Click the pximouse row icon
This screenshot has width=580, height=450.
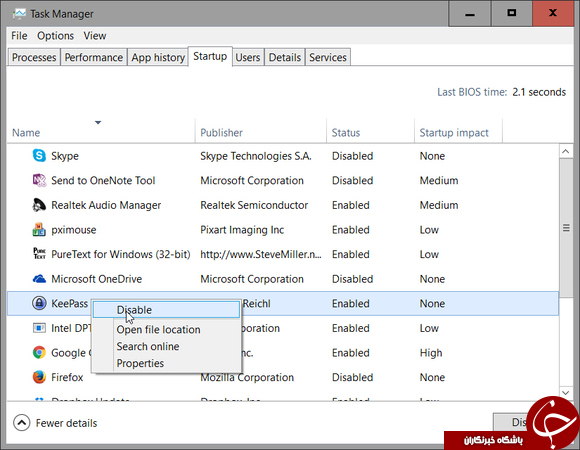pos(39,230)
